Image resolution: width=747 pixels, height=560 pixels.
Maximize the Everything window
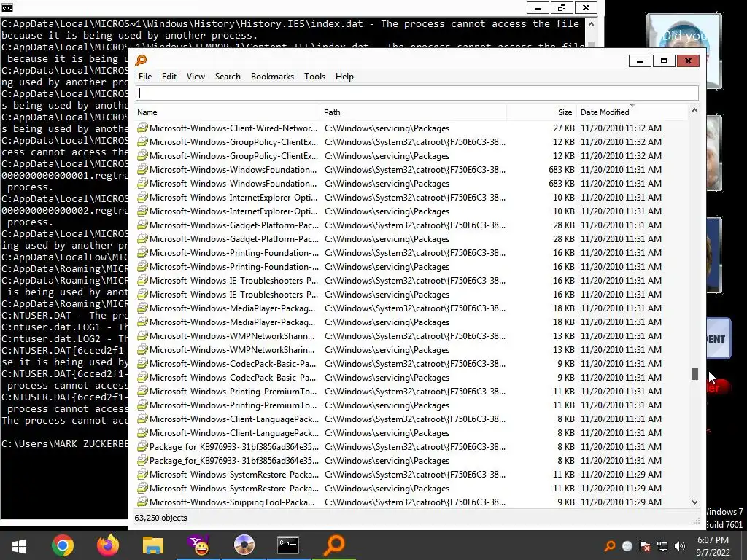pos(664,61)
